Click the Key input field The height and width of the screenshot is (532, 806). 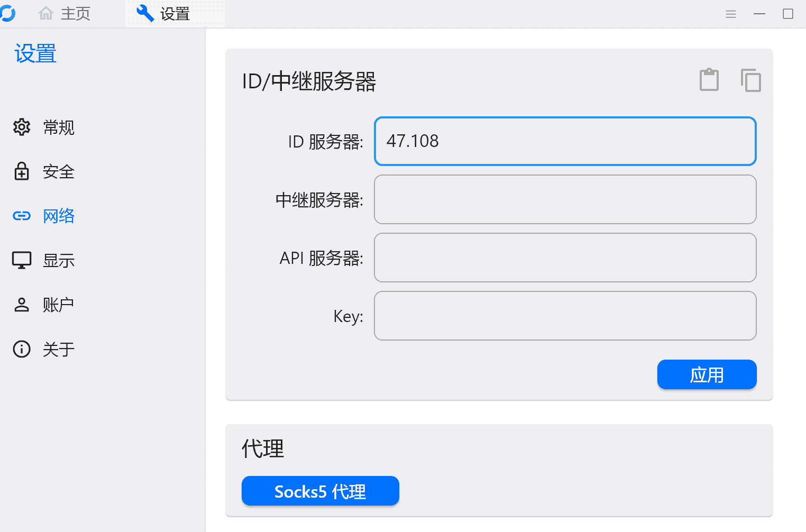(565, 316)
